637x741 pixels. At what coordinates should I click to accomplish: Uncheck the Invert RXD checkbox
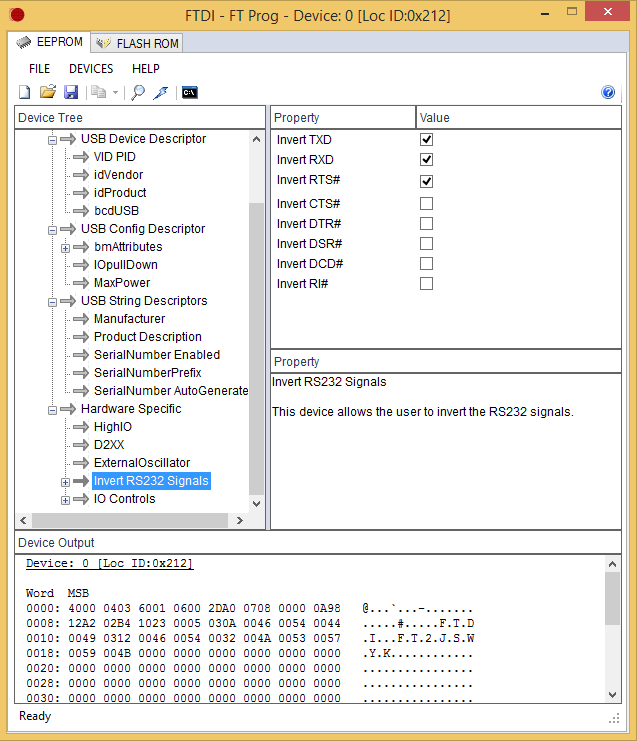pos(426,159)
